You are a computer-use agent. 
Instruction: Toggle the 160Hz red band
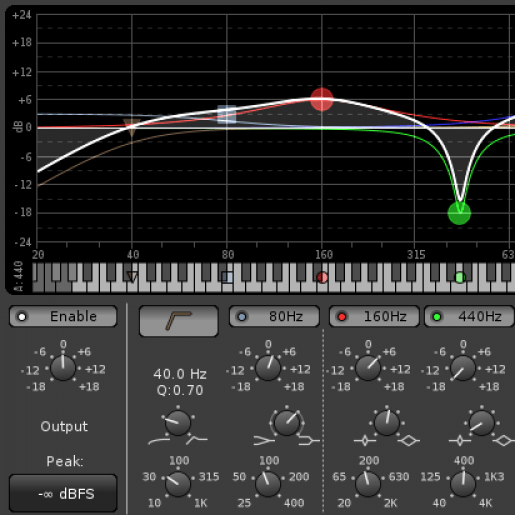pyautogui.click(x=374, y=316)
